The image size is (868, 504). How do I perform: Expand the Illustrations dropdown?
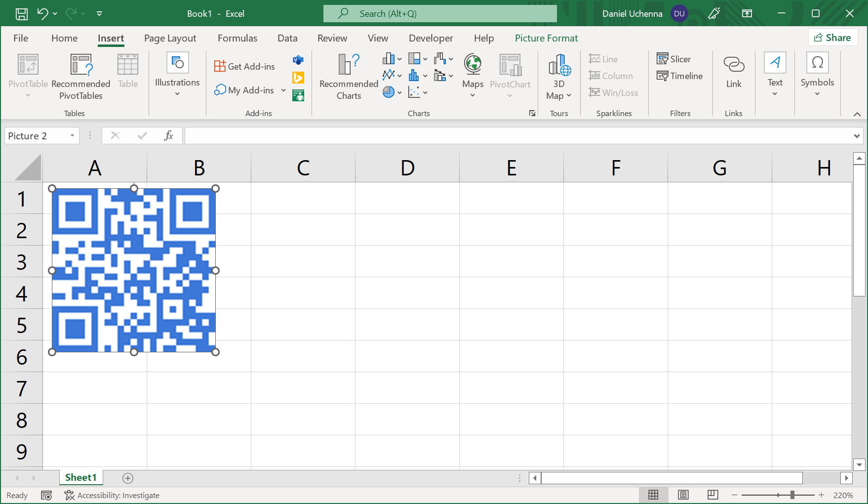pyautogui.click(x=177, y=76)
